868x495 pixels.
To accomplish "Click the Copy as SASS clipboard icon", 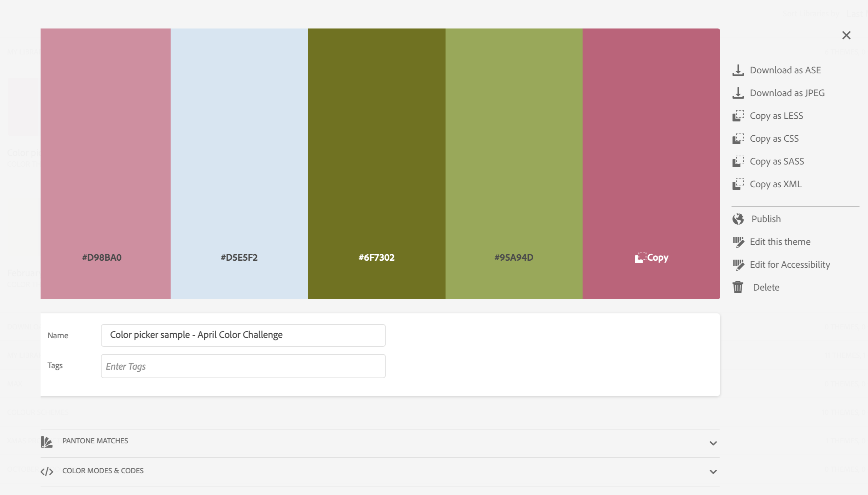I will (738, 161).
